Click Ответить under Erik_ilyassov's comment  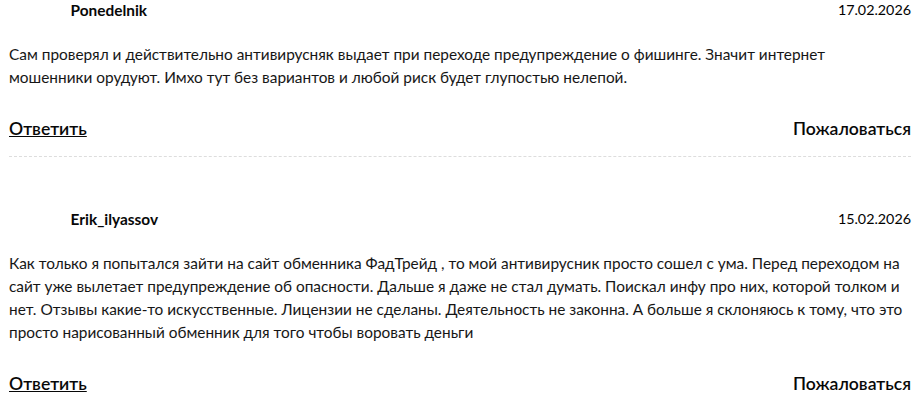pyautogui.click(x=48, y=384)
